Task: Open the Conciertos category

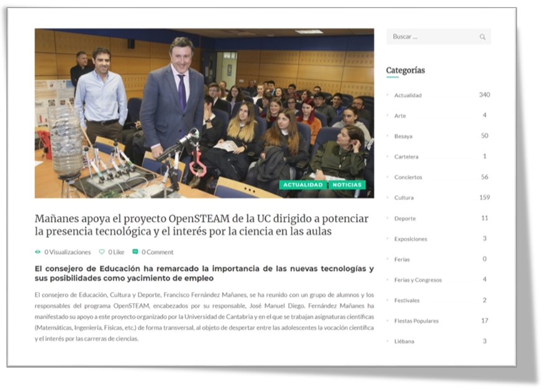Action: [x=409, y=177]
